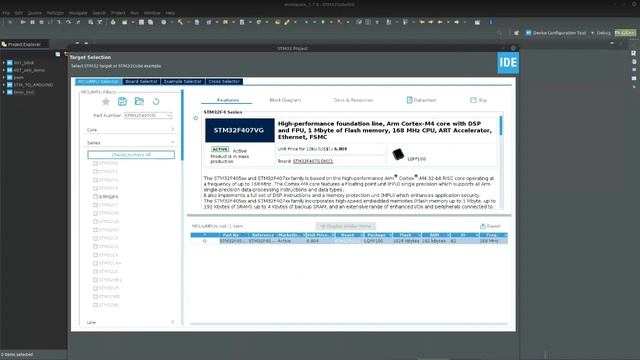Click the blue information toolbar icon
The width and height of the screenshot is (640, 360).
pos(491,22)
